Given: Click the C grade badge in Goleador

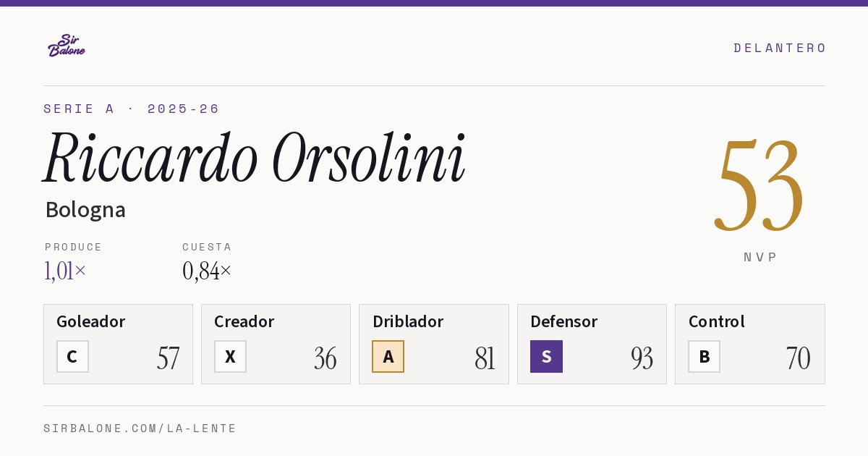Looking at the screenshot, I should coord(72,356).
